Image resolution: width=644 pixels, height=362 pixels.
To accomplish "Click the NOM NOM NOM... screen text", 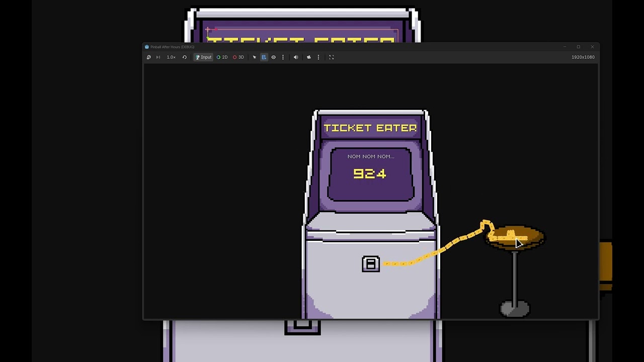I will pyautogui.click(x=371, y=156).
